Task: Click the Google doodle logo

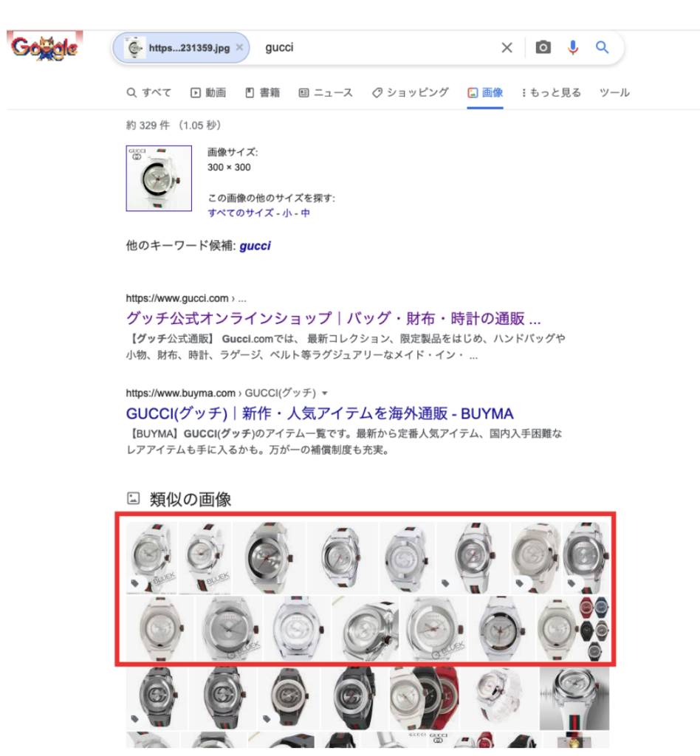Action: pyautogui.click(x=45, y=47)
